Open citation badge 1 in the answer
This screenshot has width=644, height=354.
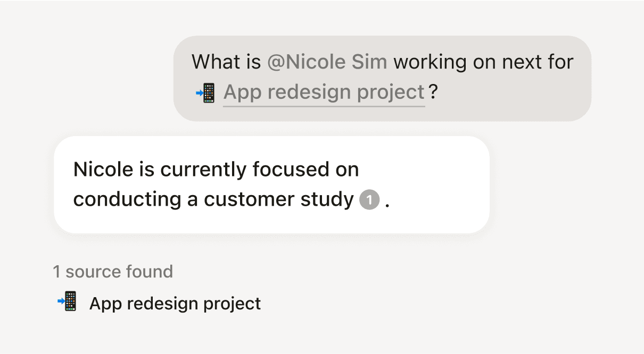(x=369, y=200)
